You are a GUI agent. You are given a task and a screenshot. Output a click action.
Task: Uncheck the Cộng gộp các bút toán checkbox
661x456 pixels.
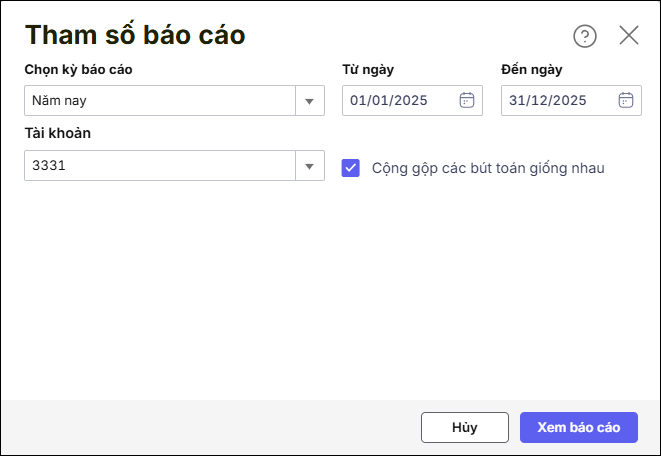[350, 168]
